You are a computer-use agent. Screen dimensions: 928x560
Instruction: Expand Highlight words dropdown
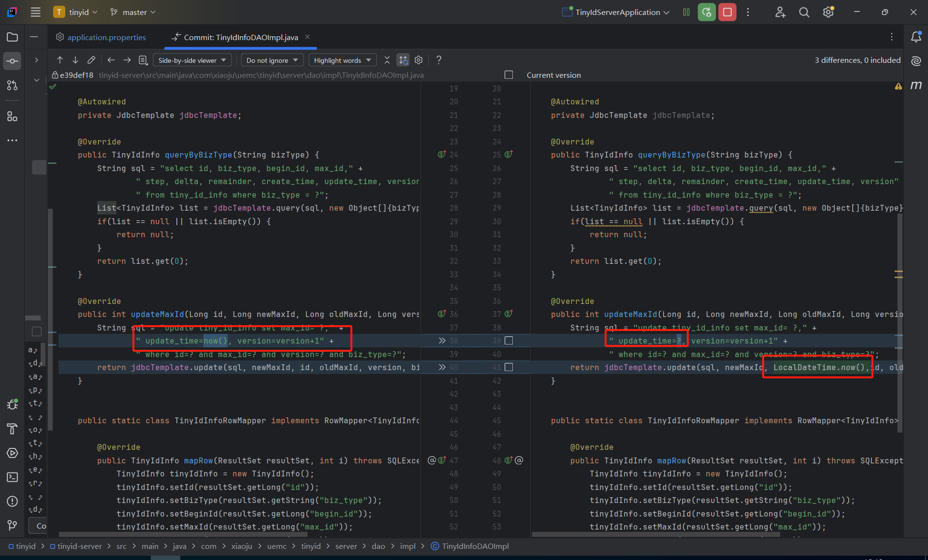point(342,60)
